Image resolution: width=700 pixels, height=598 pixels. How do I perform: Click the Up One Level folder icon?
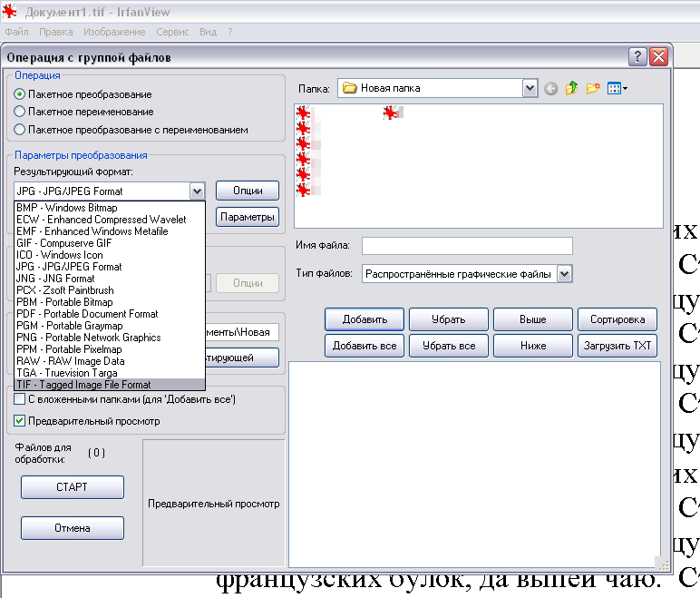(x=571, y=89)
